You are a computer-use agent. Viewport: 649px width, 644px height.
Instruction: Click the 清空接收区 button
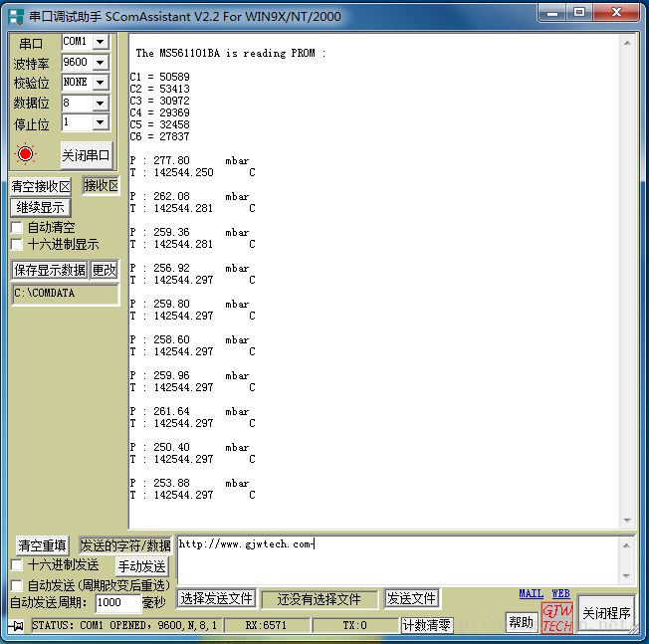[41, 186]
